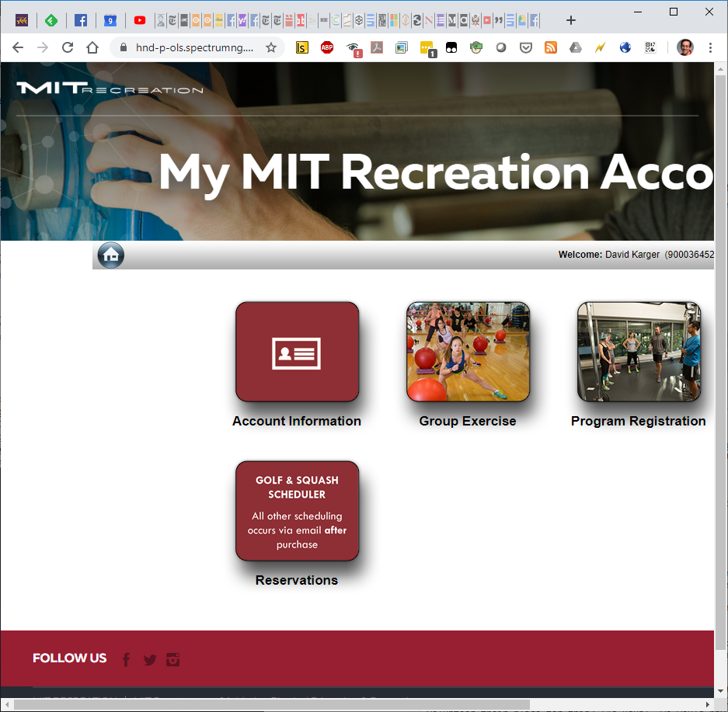Click the MIT Recreation logo
The image size is (728, 712).
[110, 89]
